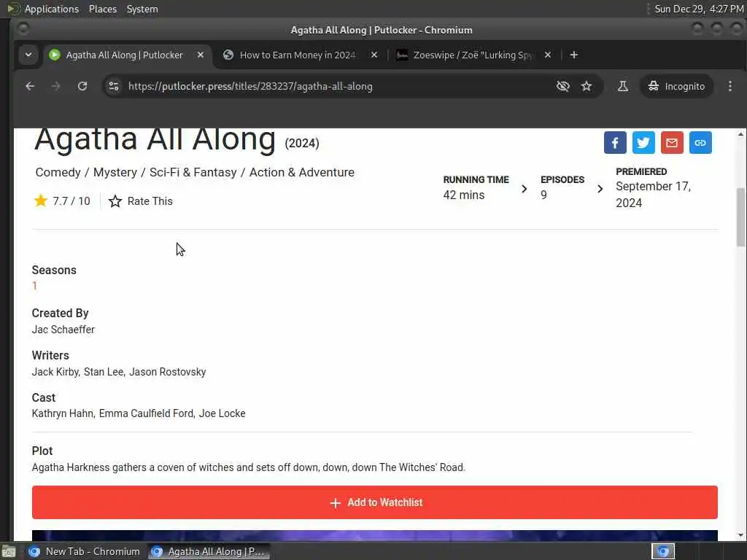Image resolution: width=747 pixels, height=560 pixels.
Task: Click the yellow rating star icon
Action: pyautogui.click(x=41, y=201)
